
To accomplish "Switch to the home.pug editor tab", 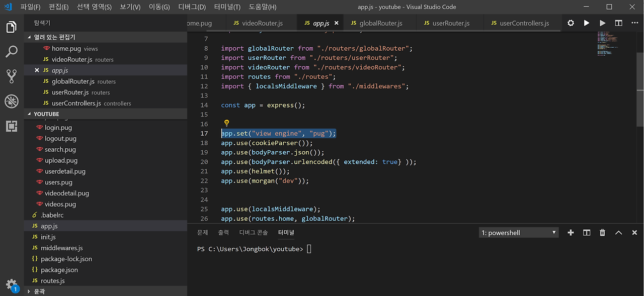I will pos(205,23).
